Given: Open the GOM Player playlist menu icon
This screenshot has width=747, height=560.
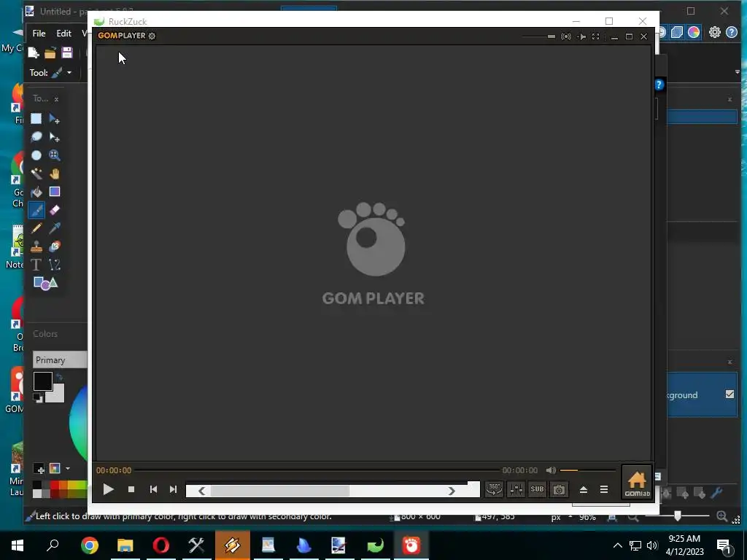Looking at the screenshot, I should pos(603,489).
